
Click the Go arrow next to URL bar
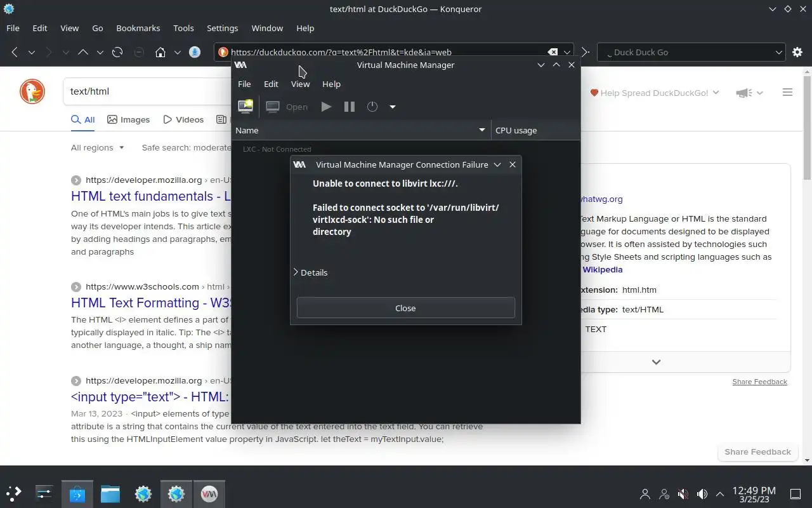(x=586, y=52)
